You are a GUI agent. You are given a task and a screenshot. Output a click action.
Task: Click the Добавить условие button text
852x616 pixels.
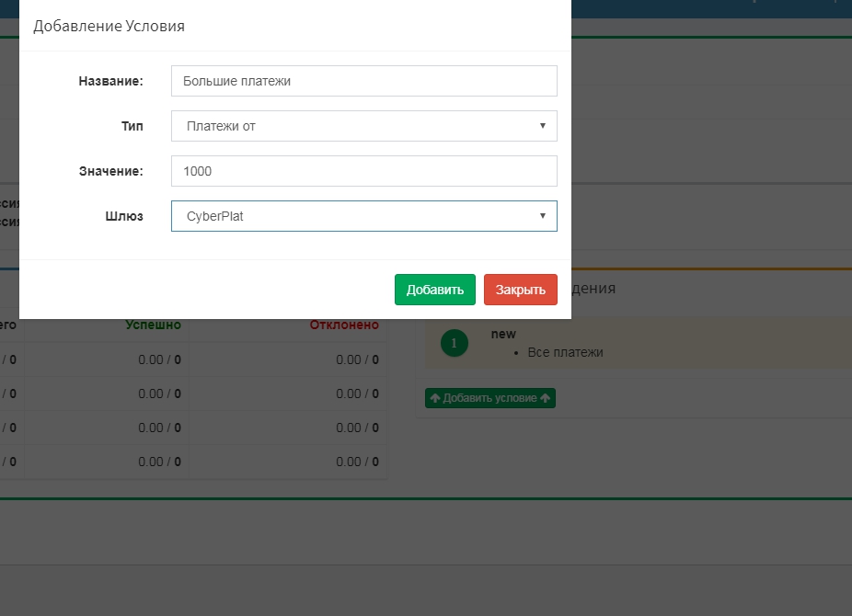point(489,398)
